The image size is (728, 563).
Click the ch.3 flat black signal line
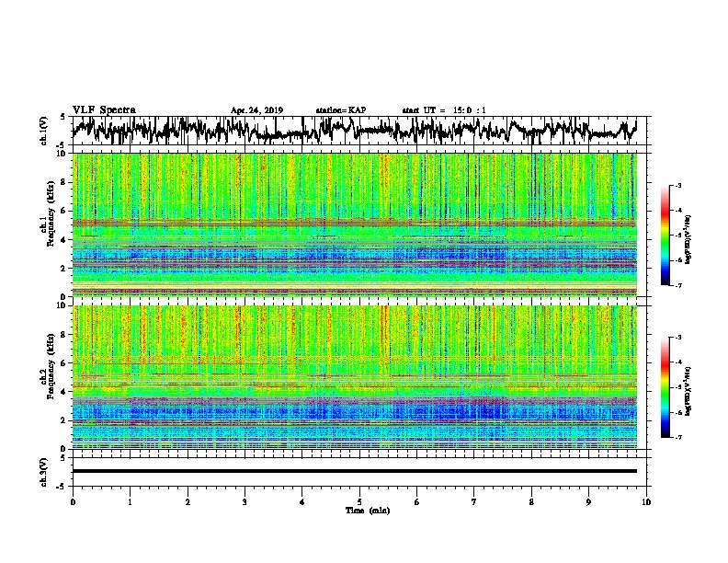pos(354,471)
